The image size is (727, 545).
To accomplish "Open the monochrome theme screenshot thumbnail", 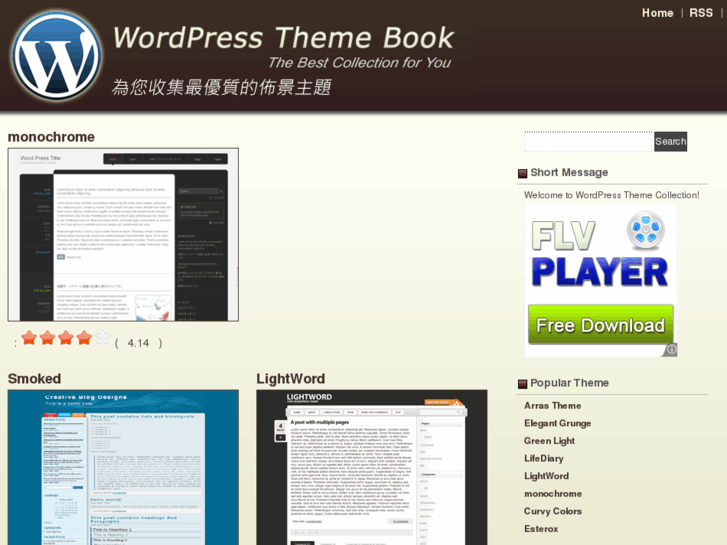I will point(123,235).
